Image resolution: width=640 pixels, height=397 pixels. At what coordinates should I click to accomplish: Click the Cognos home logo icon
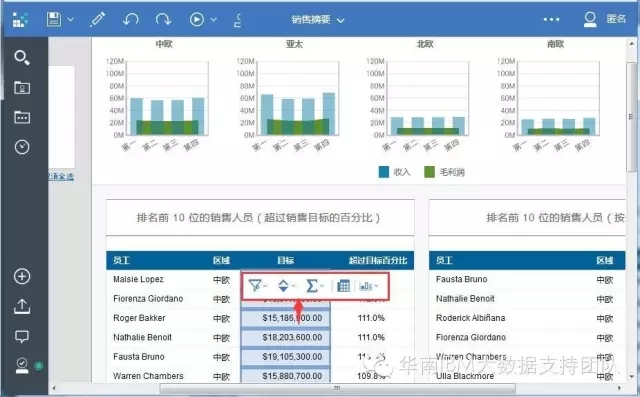(20, 19)
